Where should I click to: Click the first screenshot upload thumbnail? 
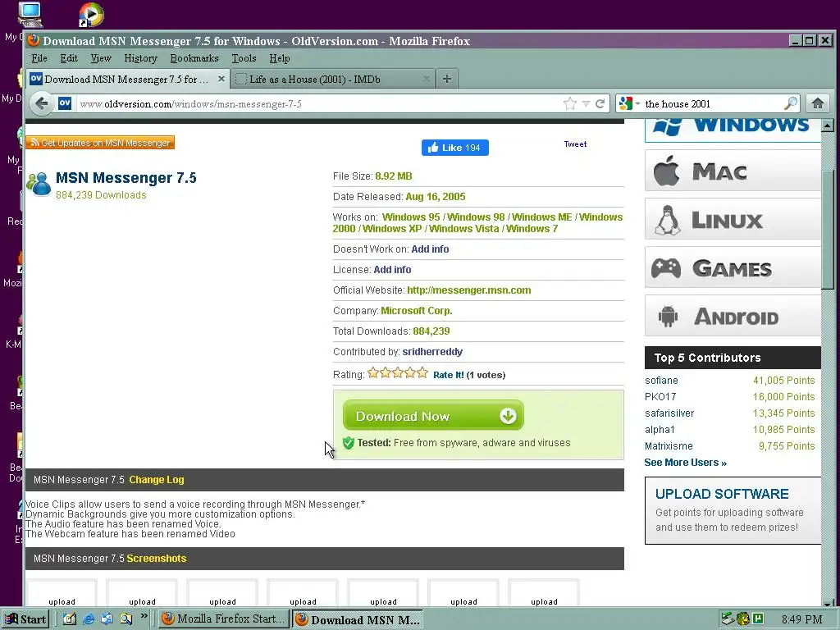coord(62,592)
